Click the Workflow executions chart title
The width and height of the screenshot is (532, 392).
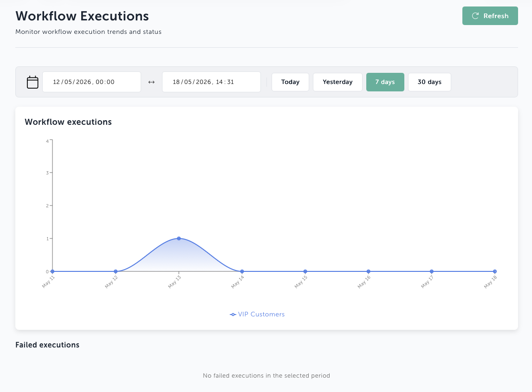(68, 122)
